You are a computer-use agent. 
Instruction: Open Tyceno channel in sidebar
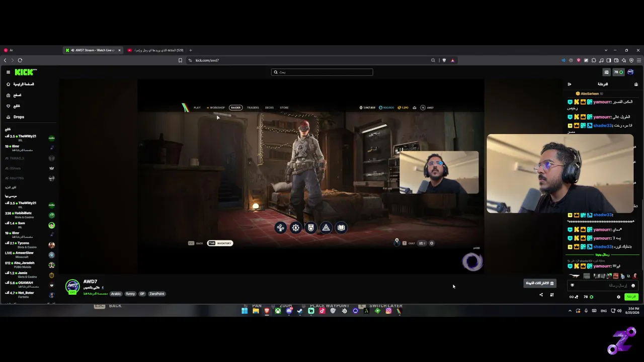click(x=30, y=244)
